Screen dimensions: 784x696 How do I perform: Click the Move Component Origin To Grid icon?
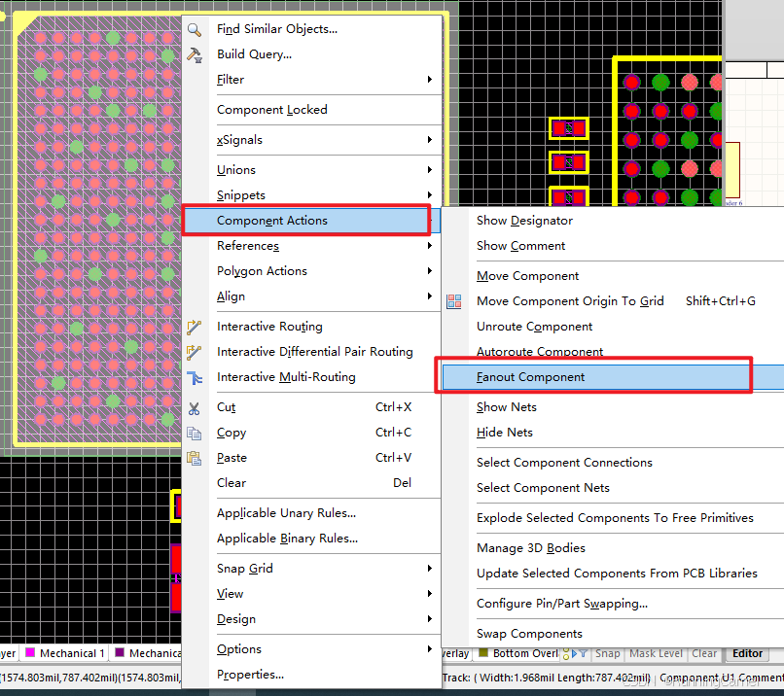pyautogui.click(x=453, y=301)
